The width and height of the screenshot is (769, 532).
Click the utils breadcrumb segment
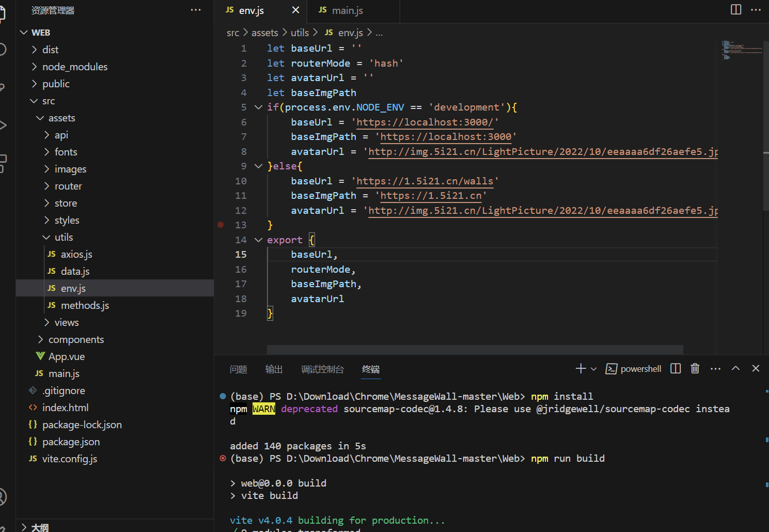point(300,33)
